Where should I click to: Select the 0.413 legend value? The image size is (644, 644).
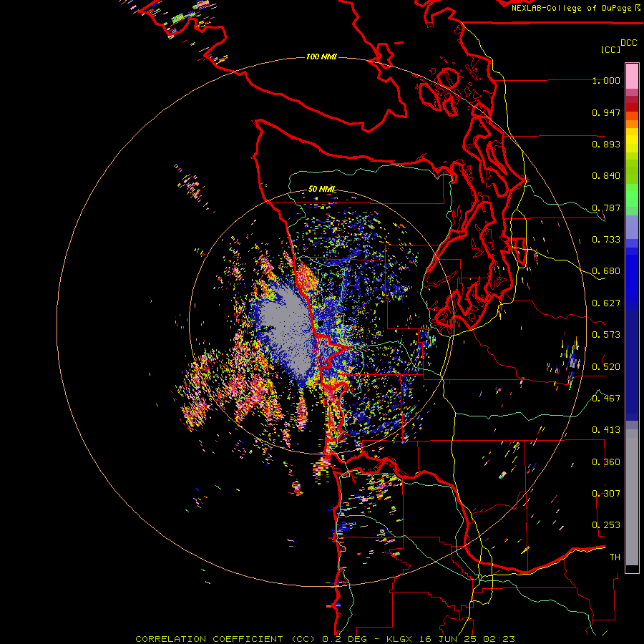click(x=606, y=430)
